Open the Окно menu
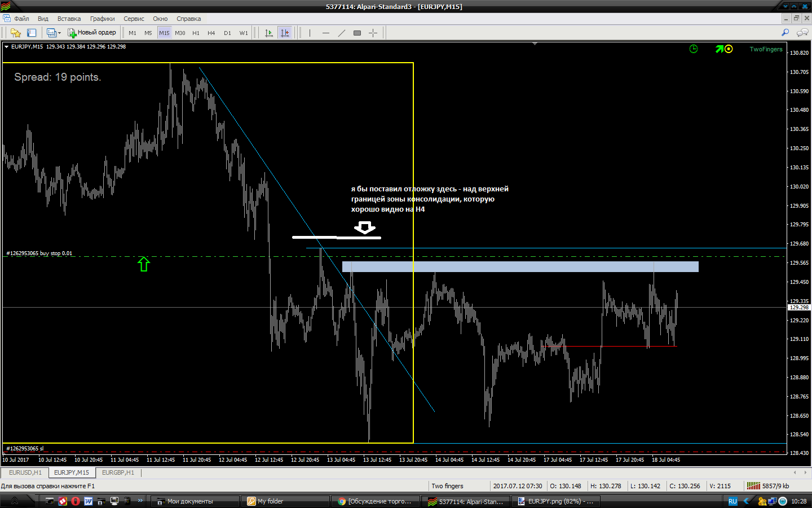Image resolution: width=812 pixels, height=508 pixels. 160,19
